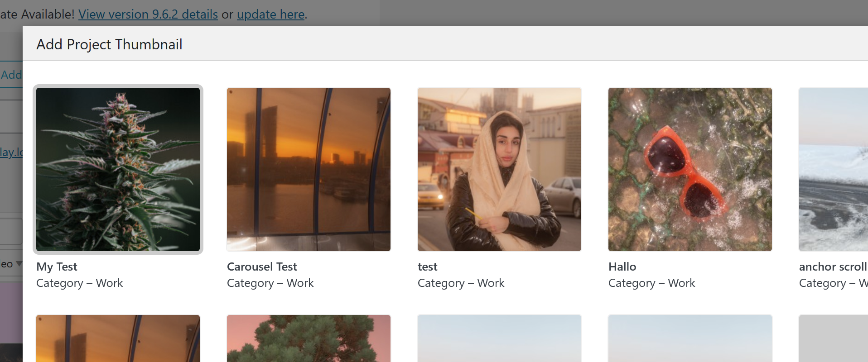The image size is (868, 362).
Task: Open the View version 9.6.2 details link
Action: (x=148, y=14)
